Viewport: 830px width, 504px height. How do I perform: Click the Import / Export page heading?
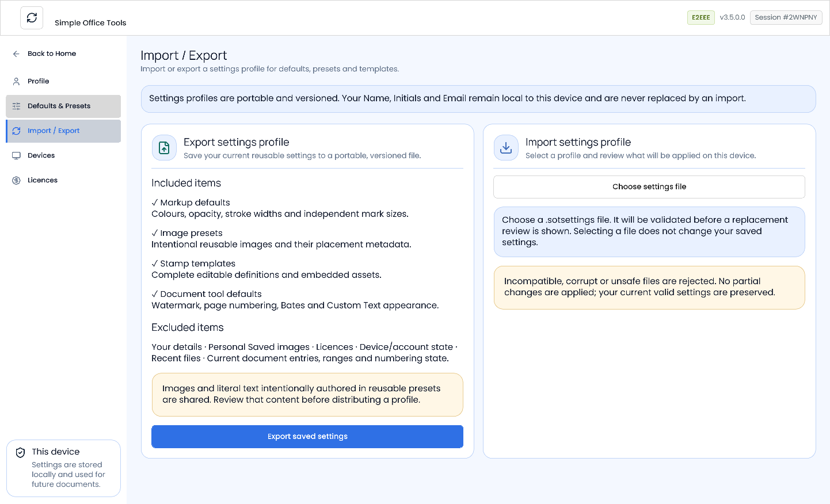[184, 55]
